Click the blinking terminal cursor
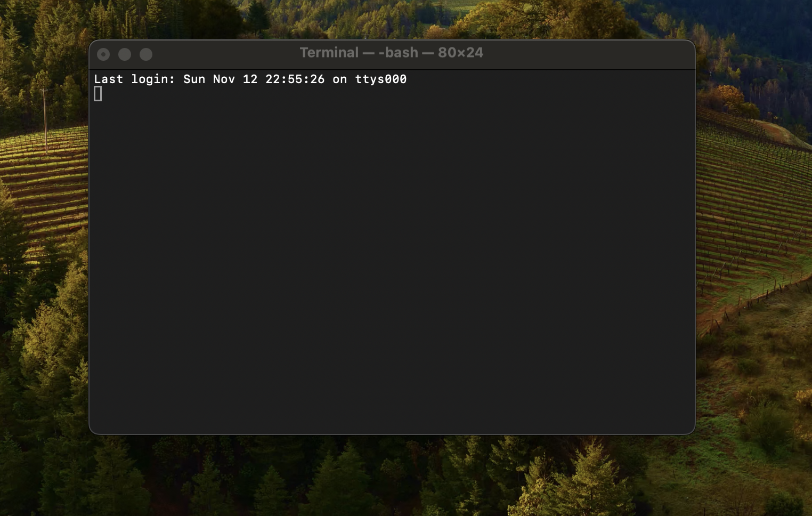The image size is (812, 516). click(98, 93)
